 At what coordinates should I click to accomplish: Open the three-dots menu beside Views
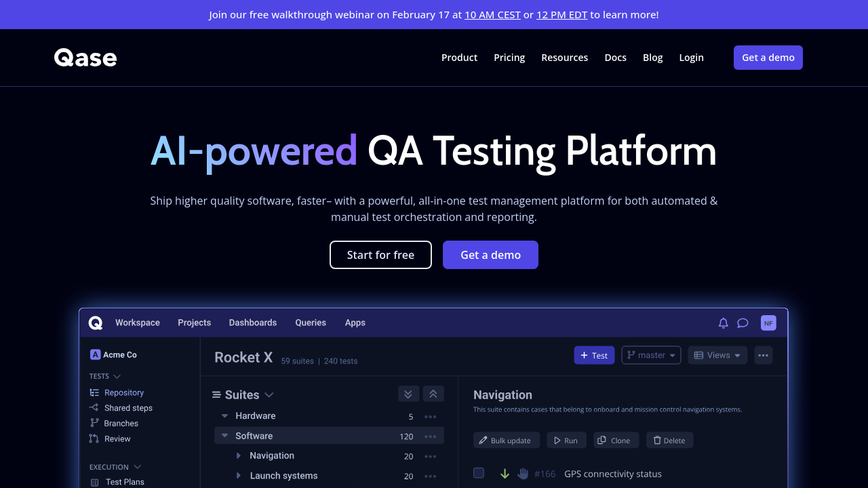764,355
